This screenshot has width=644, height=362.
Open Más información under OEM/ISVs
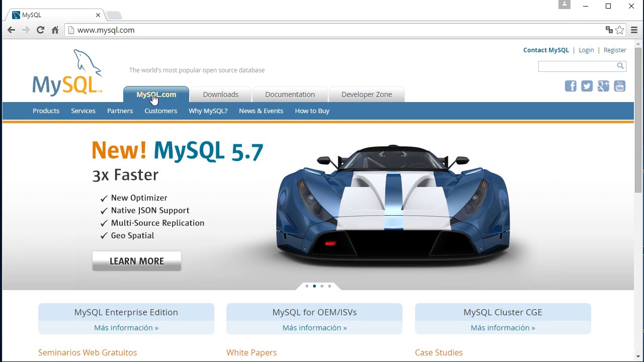[x=314, y=328]
